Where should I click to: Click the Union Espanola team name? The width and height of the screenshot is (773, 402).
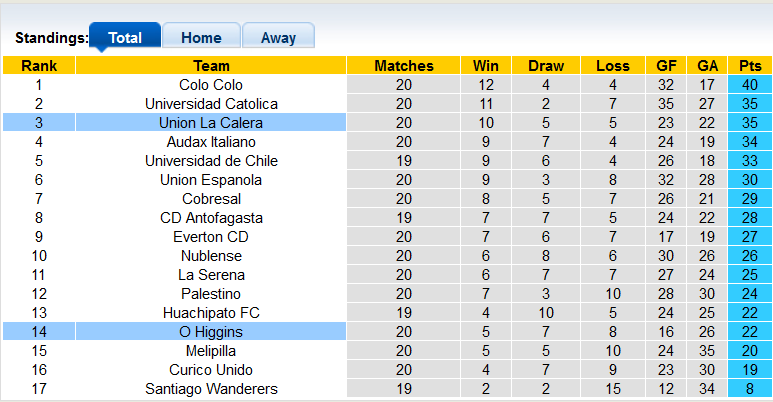211,180
